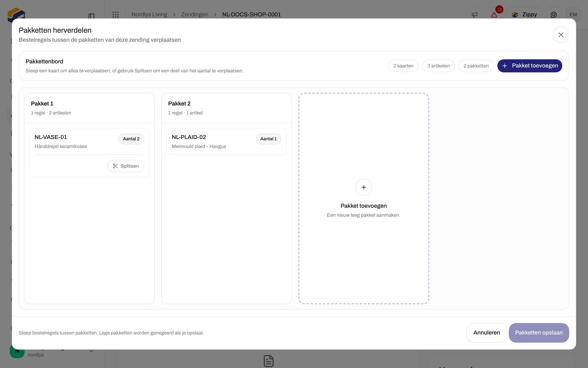Click the Pakket toevoegen placeholder label
588x368 pixels.
363,206
